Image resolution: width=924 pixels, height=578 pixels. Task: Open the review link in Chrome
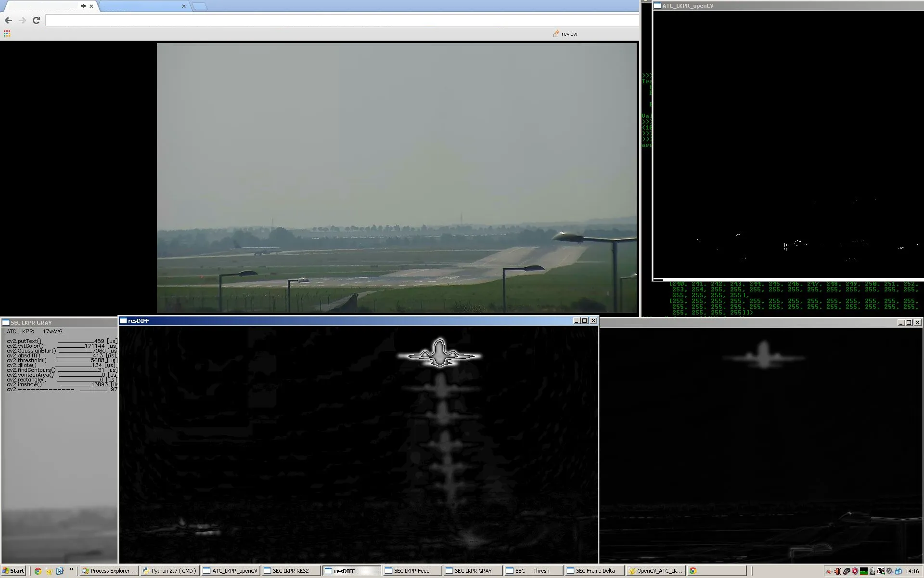point(569,34)
